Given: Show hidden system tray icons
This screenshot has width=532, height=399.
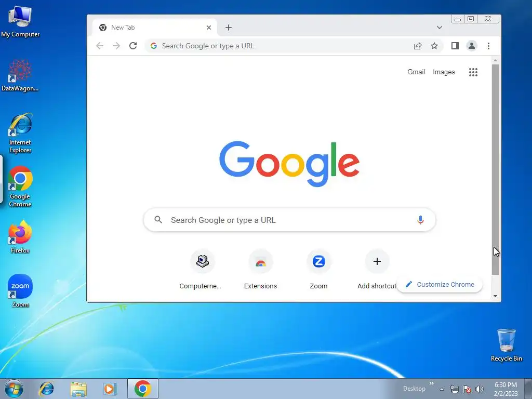Looking at the screenshot, I should coord(442,389).
